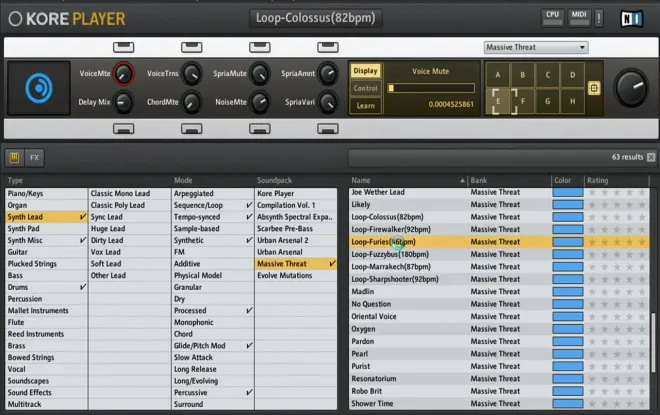Screen dimensions: 660x415
Task: Open the Native Instruments NI logo
Action: (631, 19)
